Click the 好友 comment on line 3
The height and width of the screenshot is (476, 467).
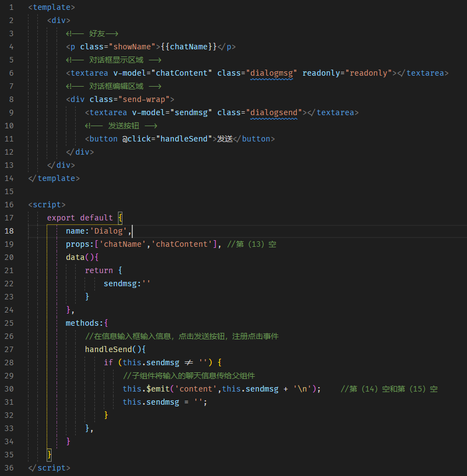(92, 33)
